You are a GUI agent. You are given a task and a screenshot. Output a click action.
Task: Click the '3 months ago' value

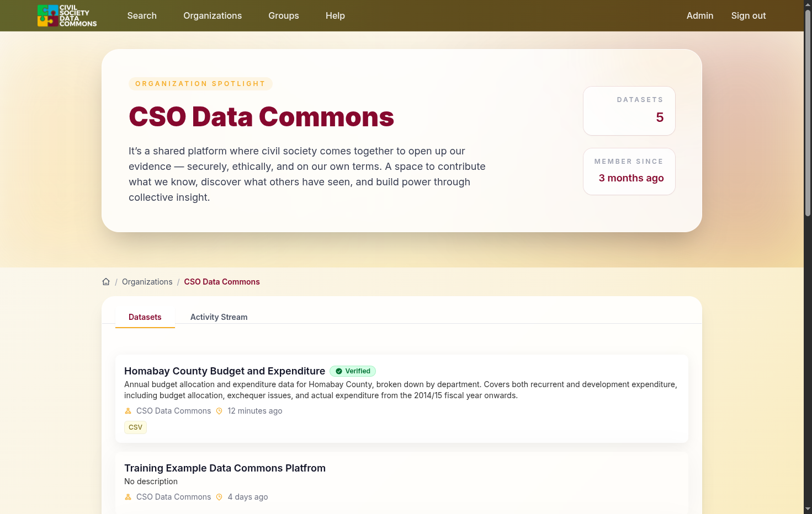(x=631, y=178)
